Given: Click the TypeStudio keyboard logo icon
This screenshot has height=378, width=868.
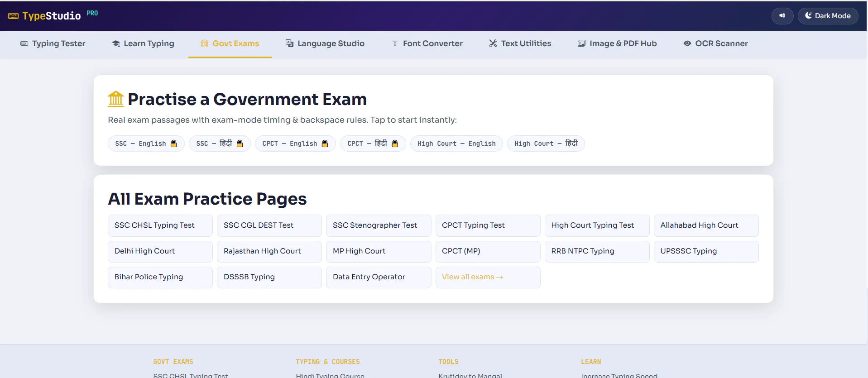Looking at the screenshot, I should [13, 16].
